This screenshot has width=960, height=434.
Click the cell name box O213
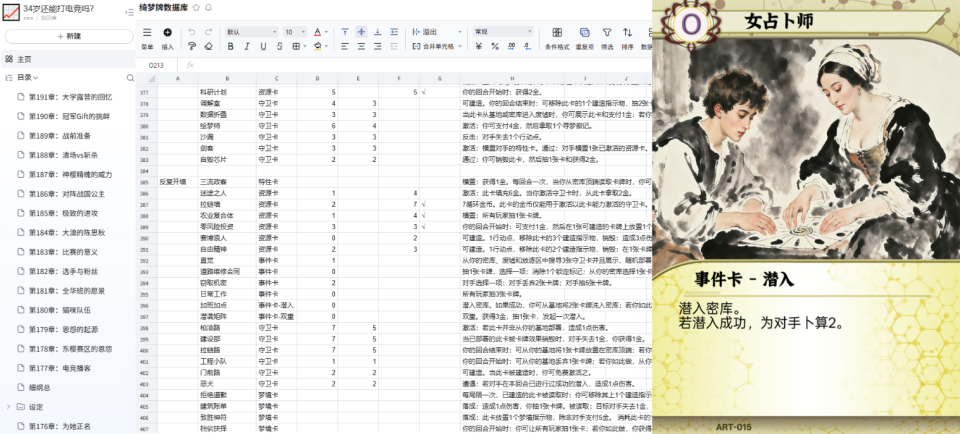tap(156, 64)
